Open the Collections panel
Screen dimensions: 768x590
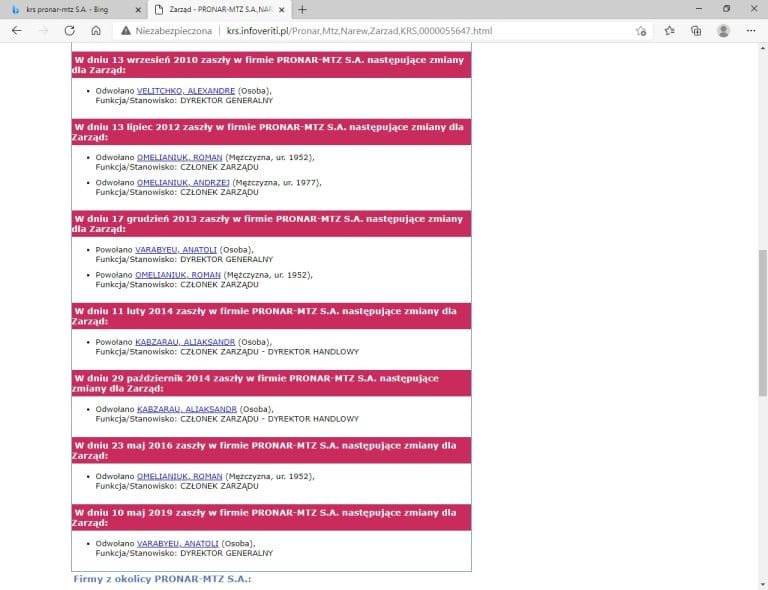(x=696, y=30)
